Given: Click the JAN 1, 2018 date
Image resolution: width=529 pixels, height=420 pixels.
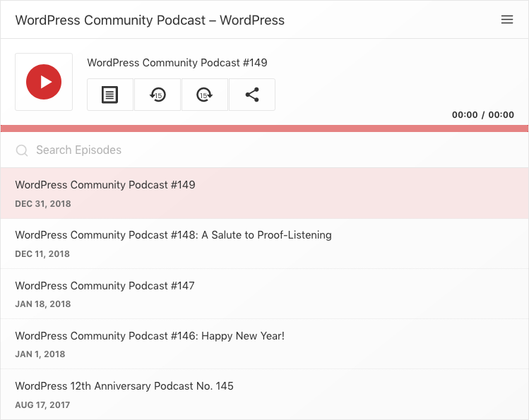Looking at the screenshot, I should pos(40,354).
